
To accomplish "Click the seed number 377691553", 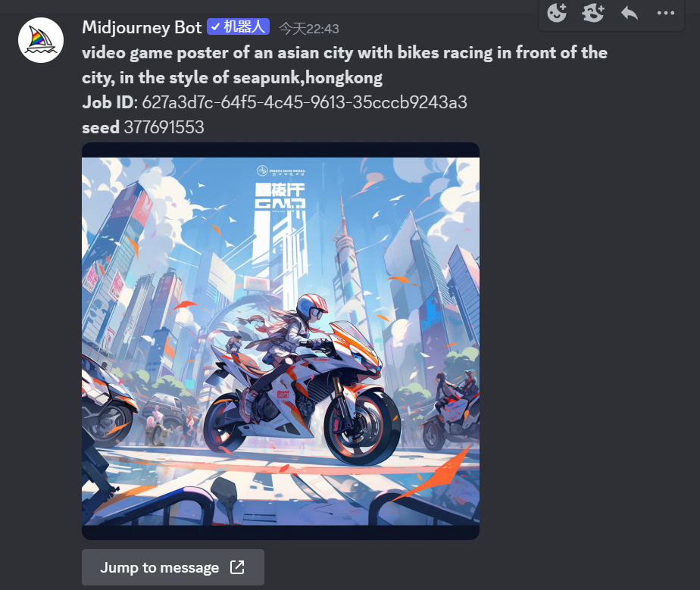I will click(x=164, y=128).
